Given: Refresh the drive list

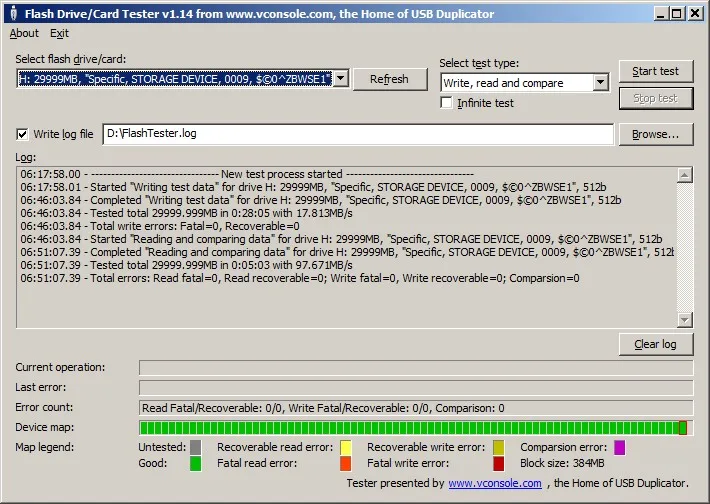Looking at the screenshot, I should [389, 79].
